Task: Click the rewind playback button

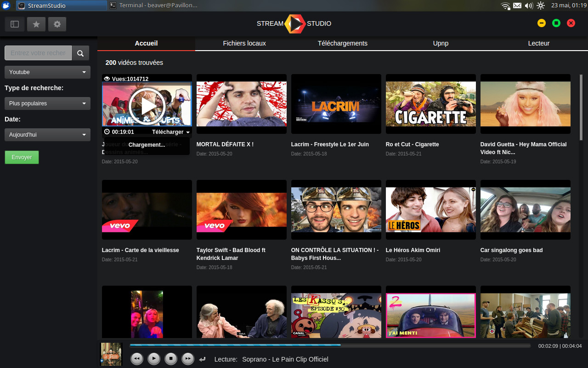Action: pyautogui.click(x=137, y=358)
